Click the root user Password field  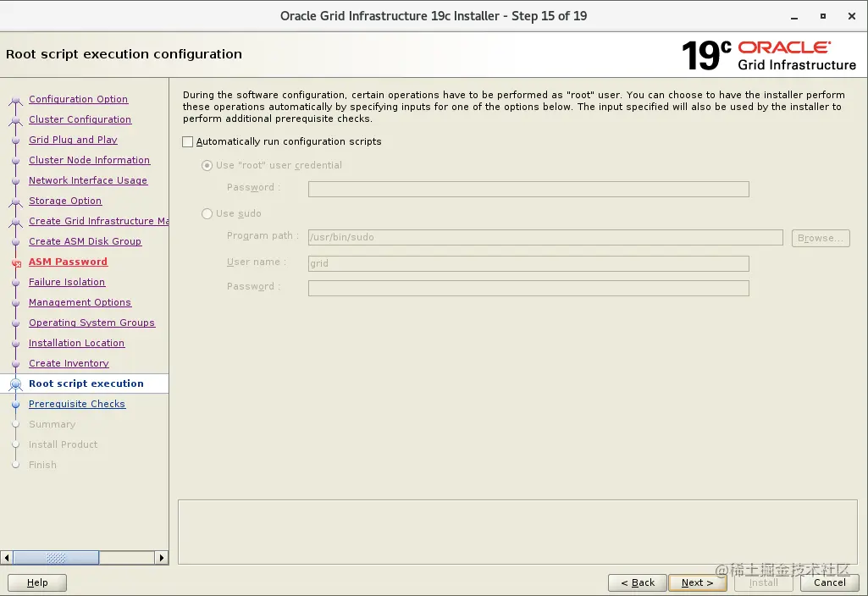coord(528,190)
